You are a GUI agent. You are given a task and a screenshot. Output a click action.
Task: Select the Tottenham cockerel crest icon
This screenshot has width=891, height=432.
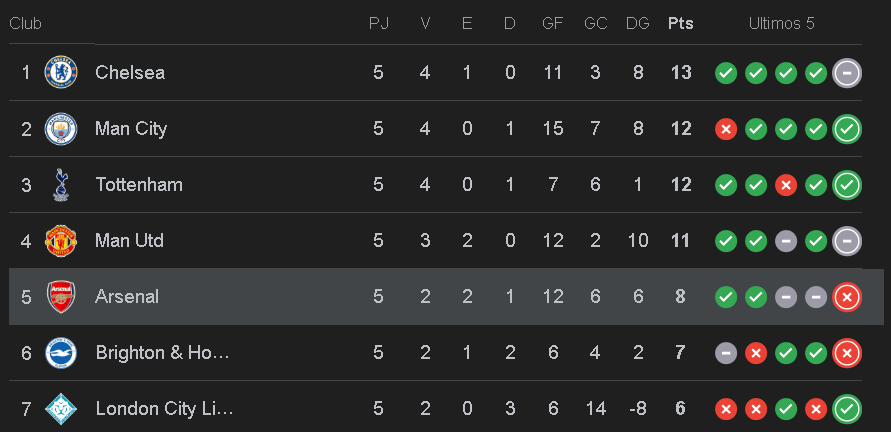[61, 185]
